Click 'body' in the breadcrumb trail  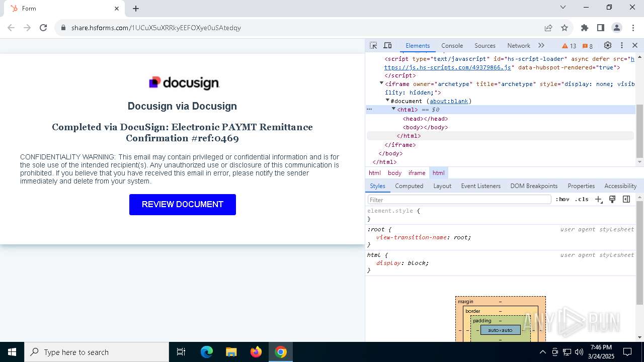394,173
